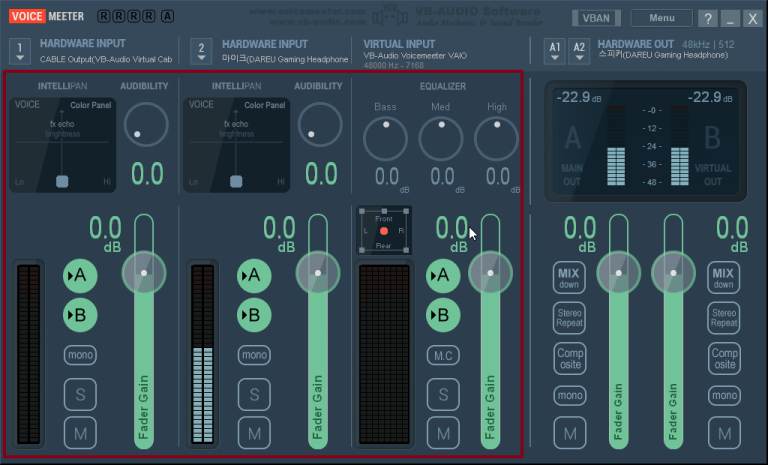The image size is (768, 465).
Task: Enable Composite on virtual out B
Action: pos(724,359)
